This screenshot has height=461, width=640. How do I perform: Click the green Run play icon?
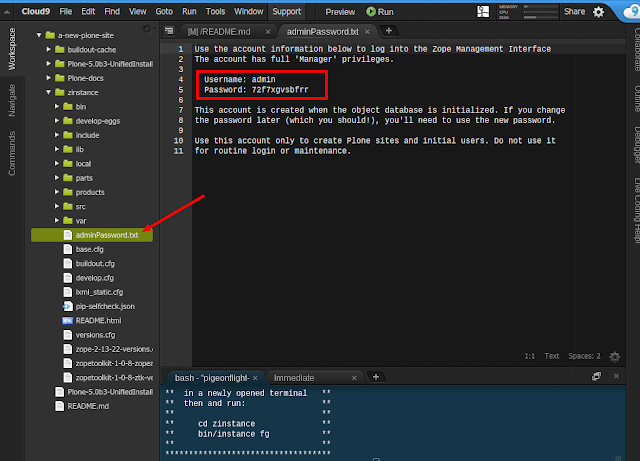point(371,12)
